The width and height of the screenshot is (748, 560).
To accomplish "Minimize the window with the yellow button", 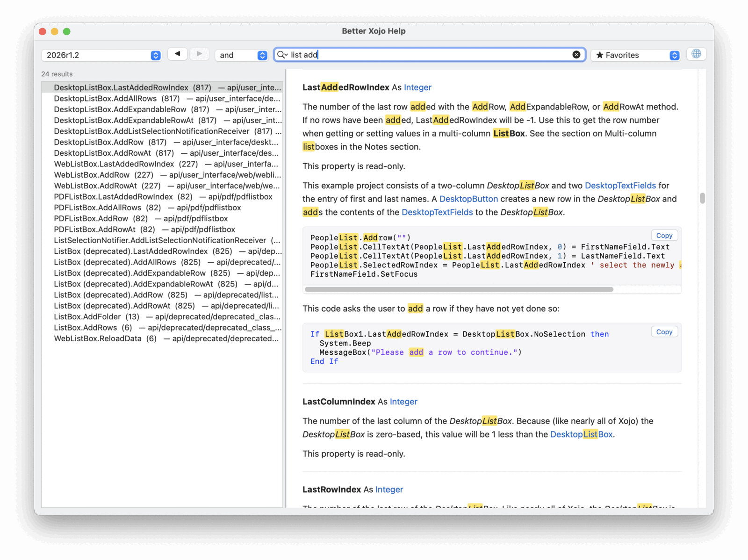I will point(55,31).
